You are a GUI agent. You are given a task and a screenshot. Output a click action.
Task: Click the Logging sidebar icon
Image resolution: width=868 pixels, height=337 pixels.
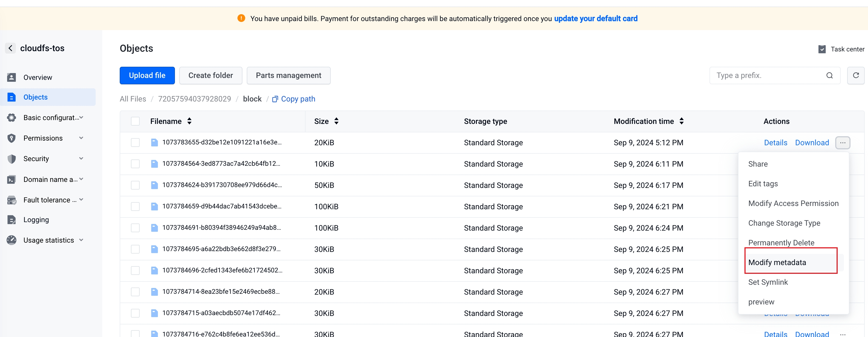[x=11, y=220]
